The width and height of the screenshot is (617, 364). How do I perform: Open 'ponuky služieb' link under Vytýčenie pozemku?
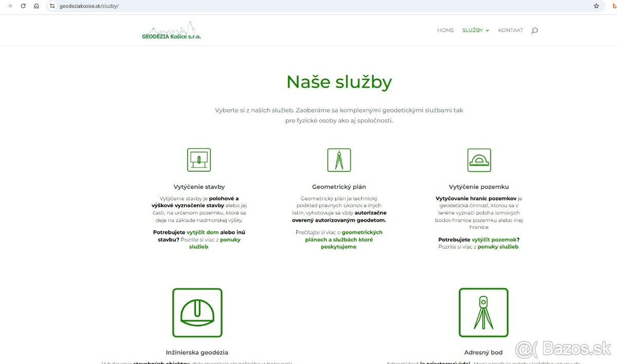[498, 247]
